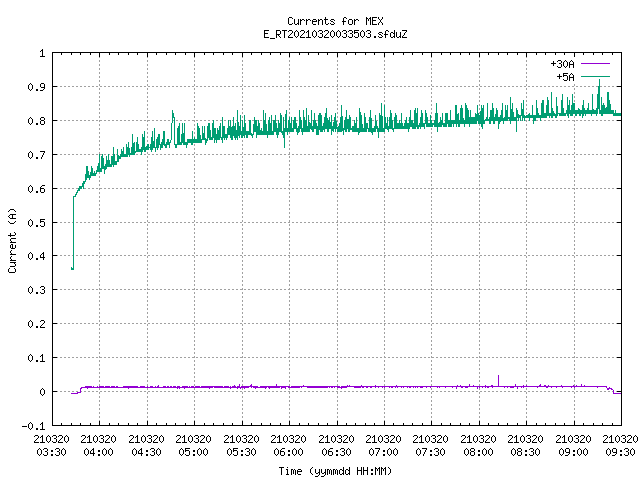Click the x-axis tick "210320 04:30"
The width and height of the screenshot is (640, 480).
tap(146, 445)
